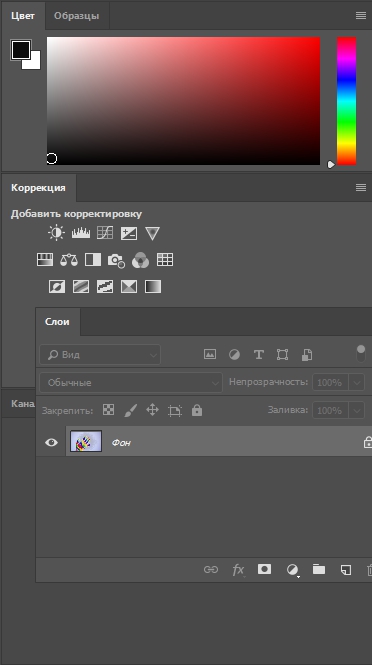The width and height of the screenshot is (372, 665).
Task: Open the Коррекция panel menu
Action: point(361,187)
